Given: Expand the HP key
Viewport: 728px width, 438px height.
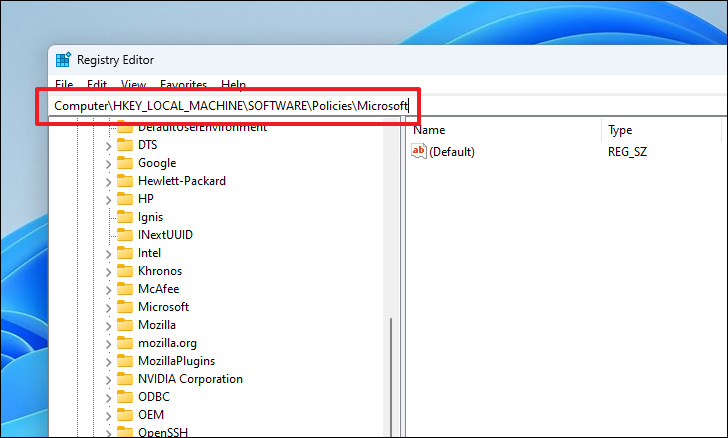Looking at the screenshot, I should point(108,200).
